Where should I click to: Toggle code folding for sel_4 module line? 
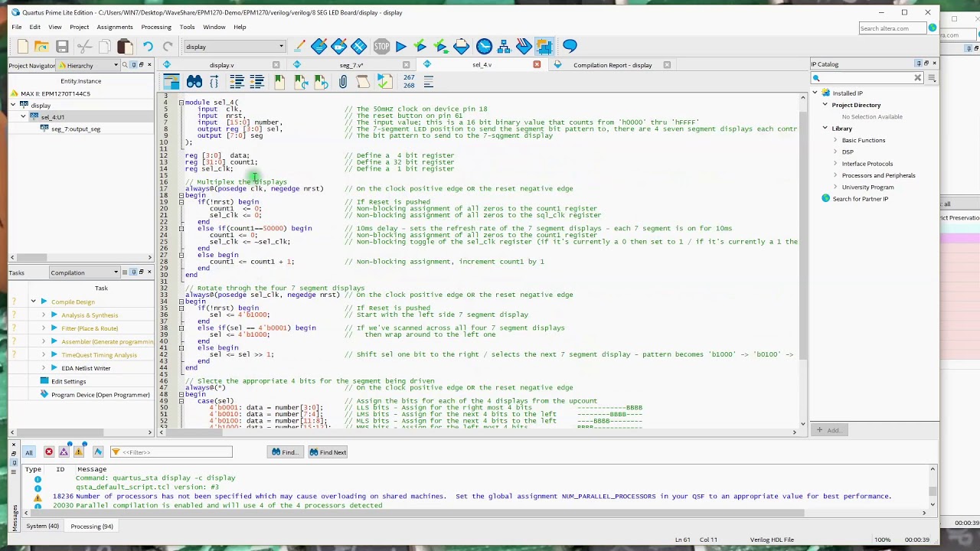pyautogui.click(x=181, y=103)
